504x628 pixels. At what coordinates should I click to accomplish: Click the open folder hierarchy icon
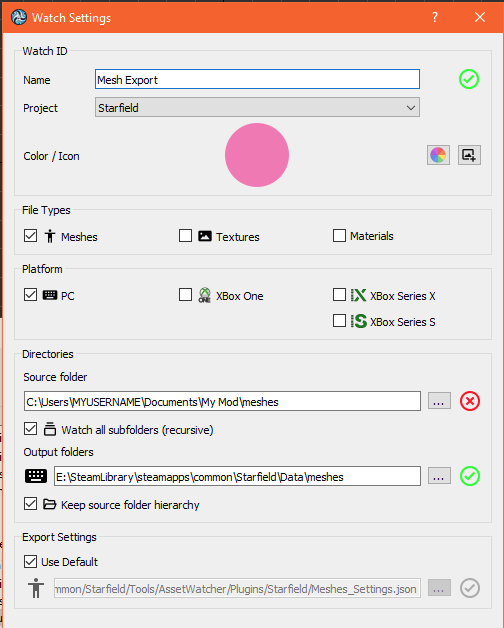point(50,504)
